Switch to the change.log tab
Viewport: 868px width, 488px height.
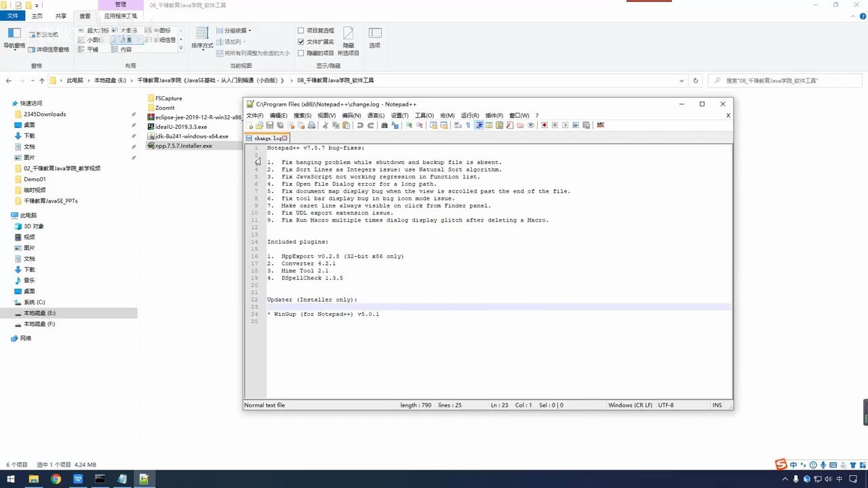coord(269,138)
